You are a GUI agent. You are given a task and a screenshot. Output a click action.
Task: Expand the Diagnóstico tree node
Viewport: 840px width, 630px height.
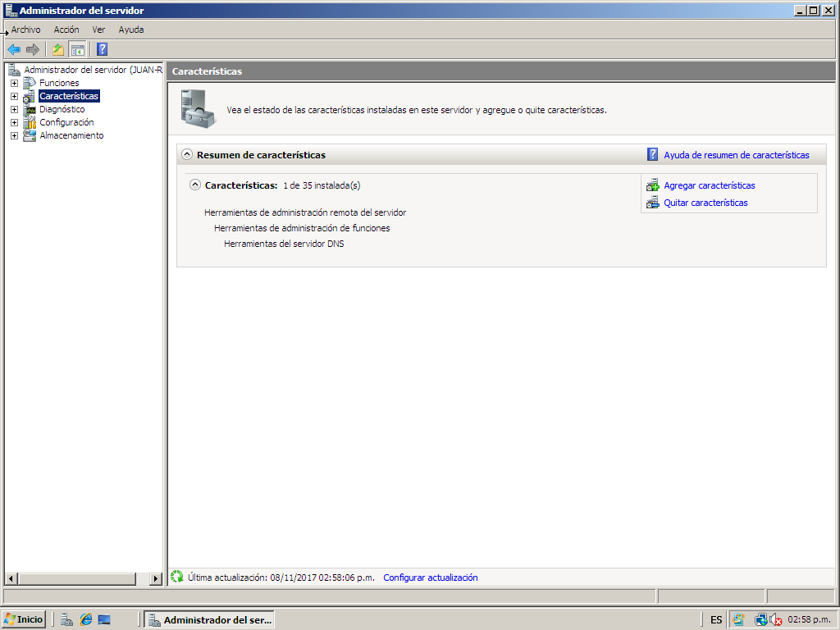[14, 109]
